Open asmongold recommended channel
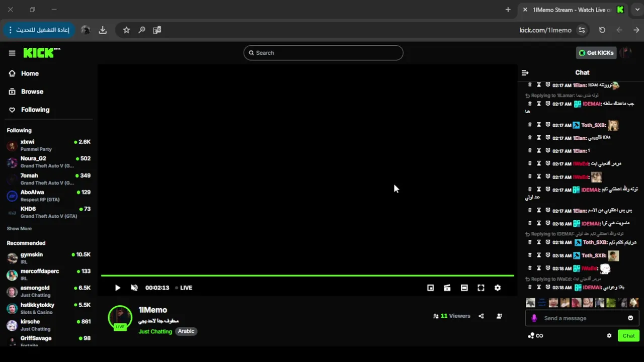The height and width of the screenshot is (362, 644). point(48,292)
